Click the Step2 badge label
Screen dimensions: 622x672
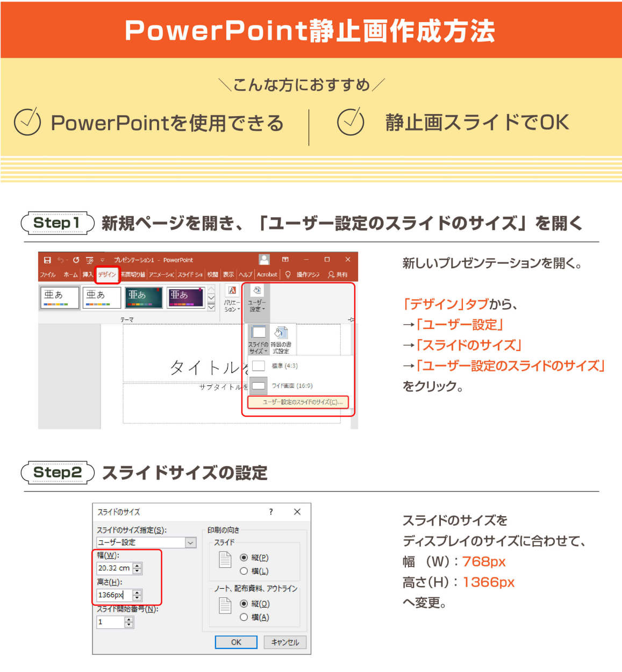pyautogui.click(x=58, y=473)
